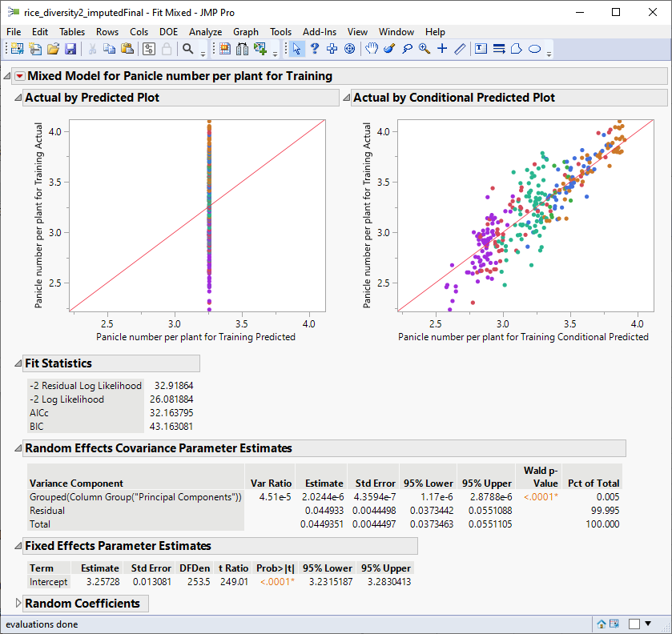The image size is (672, 634).
Task: Click the Variance Component column header
Action: coord(77,484)
